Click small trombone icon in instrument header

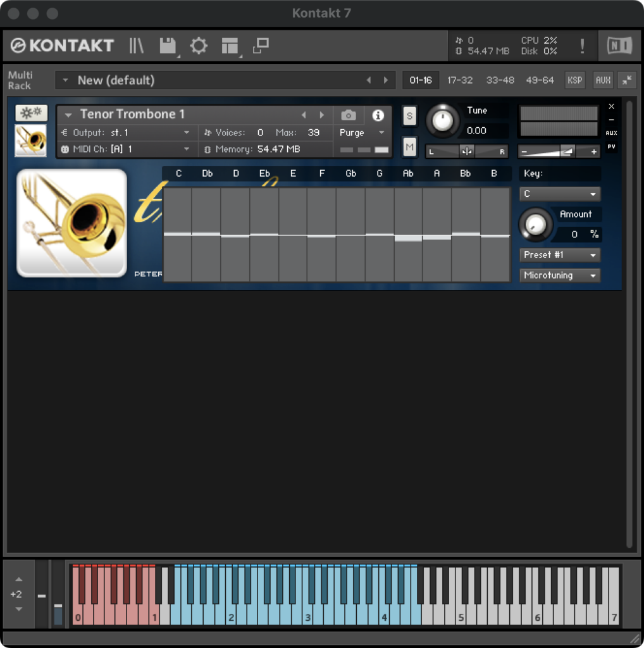tap(30, 140)
